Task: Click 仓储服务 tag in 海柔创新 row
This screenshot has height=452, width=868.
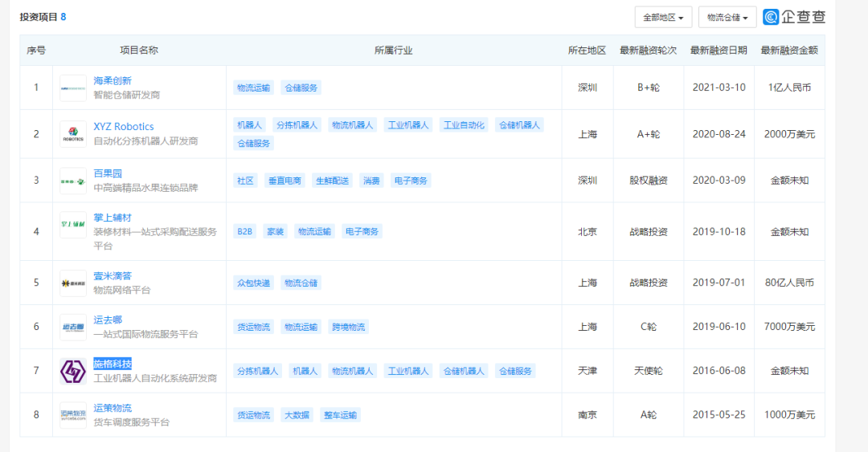Action: pyautogui.click(x=301, y=88)
